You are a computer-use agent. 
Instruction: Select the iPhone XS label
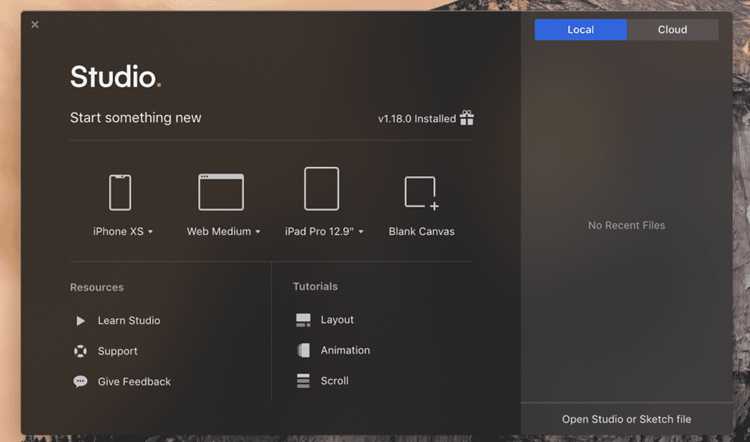point(118,232)
